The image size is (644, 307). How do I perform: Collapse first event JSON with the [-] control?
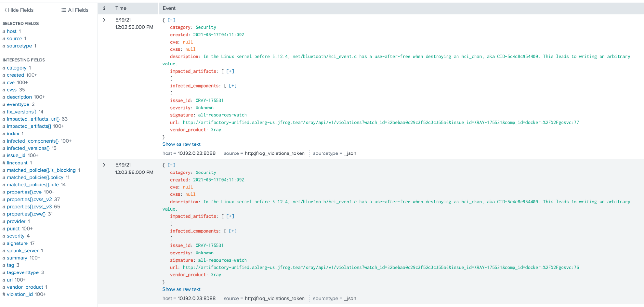[x=171, y=20]
